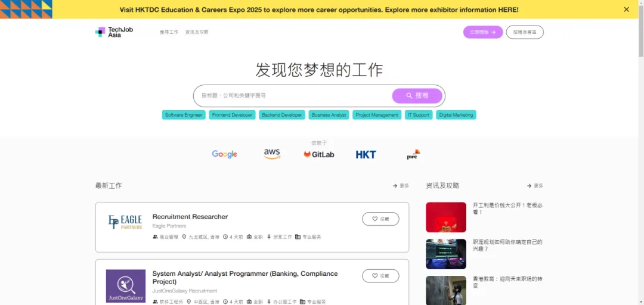Image resolution: width=644 pixels, height=305 pixels.
Task: Close the HKTDC Expo announcement banner
Action: (x=626, y=10)
